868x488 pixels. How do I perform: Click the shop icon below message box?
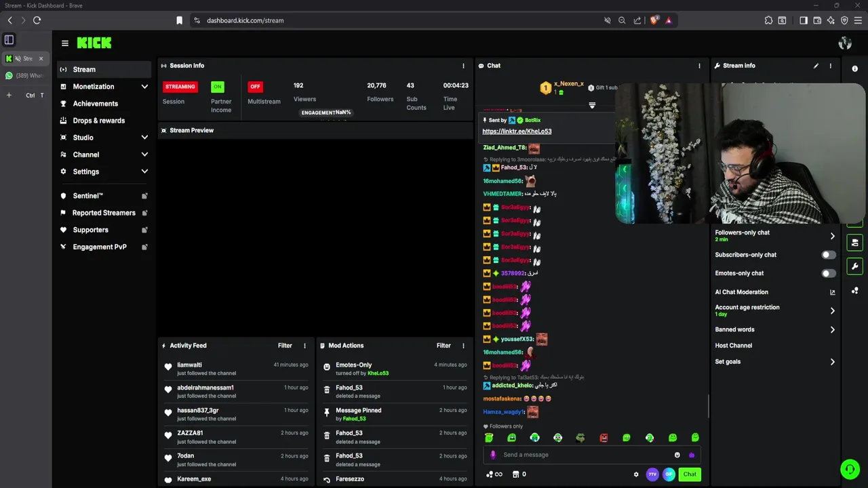tap(515, 474)
